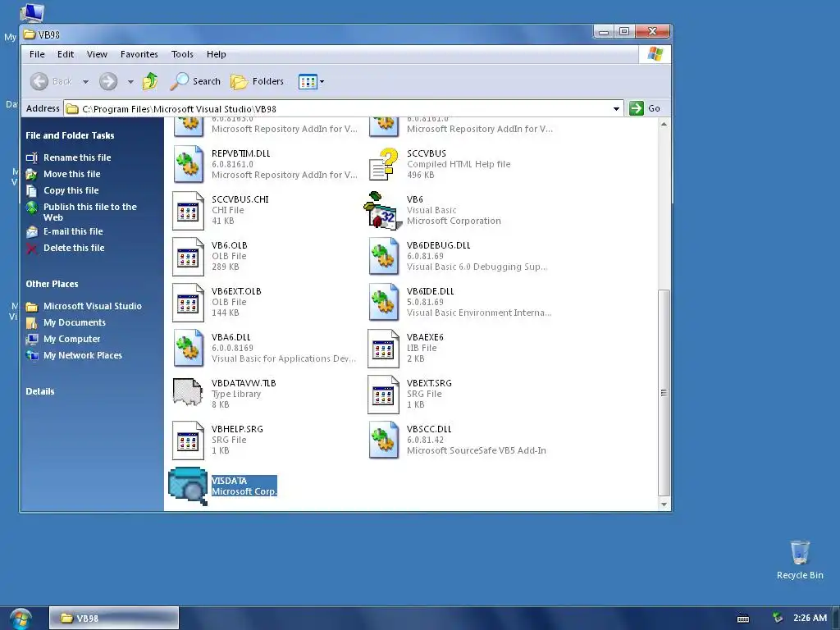
Task: Click the VISDATA file name label
Action: click(230, 481)
